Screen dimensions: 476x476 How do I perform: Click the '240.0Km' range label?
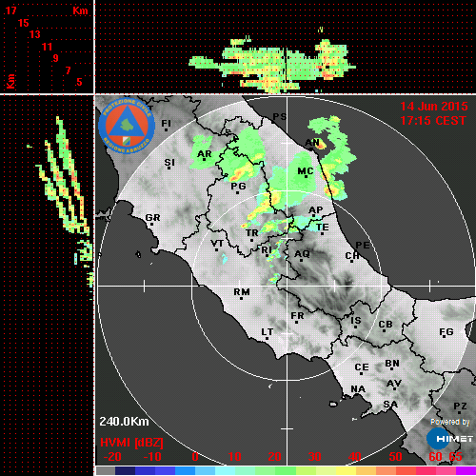tap(124, 422)
